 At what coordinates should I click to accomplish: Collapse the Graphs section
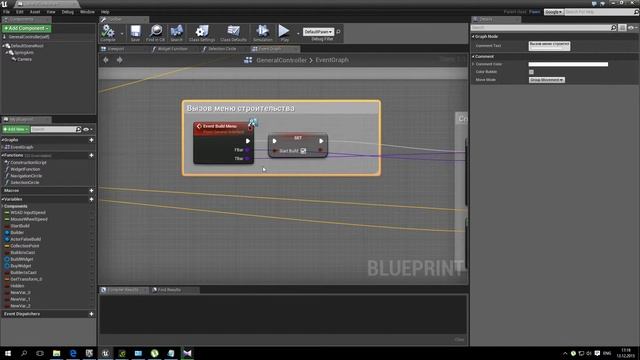tap(2, 140)
